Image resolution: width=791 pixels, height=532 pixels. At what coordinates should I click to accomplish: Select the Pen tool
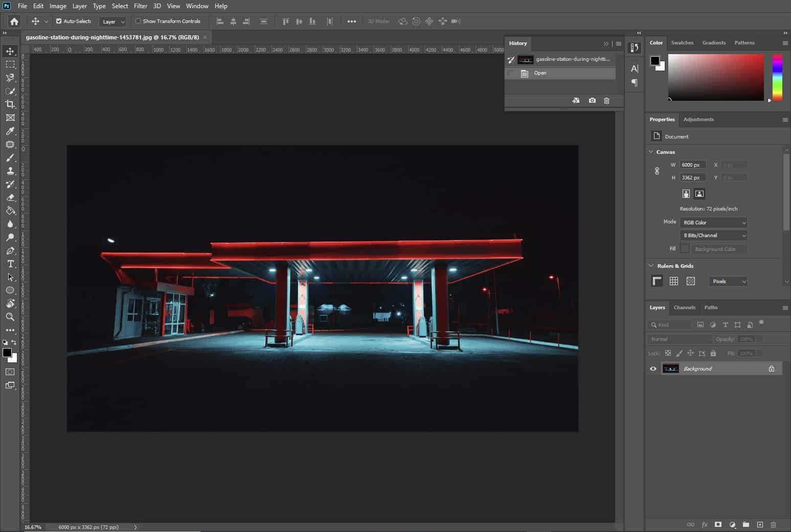click(x=10, y=250)
